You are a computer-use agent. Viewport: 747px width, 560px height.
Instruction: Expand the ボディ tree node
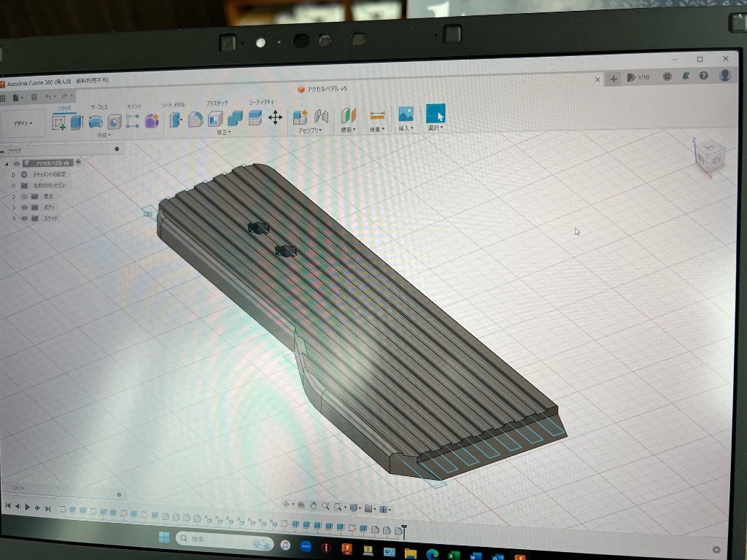click(14, 208)
